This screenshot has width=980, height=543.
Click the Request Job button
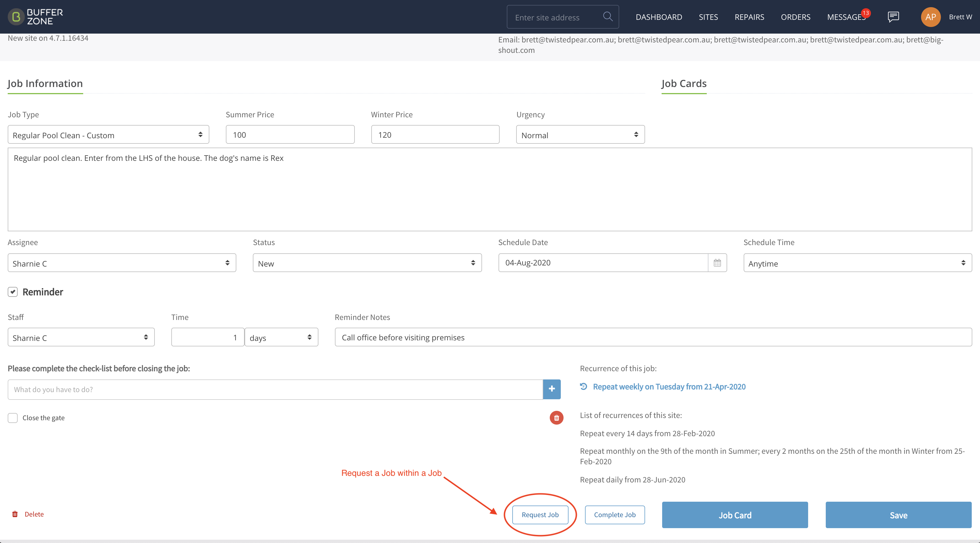click(540, 515)
